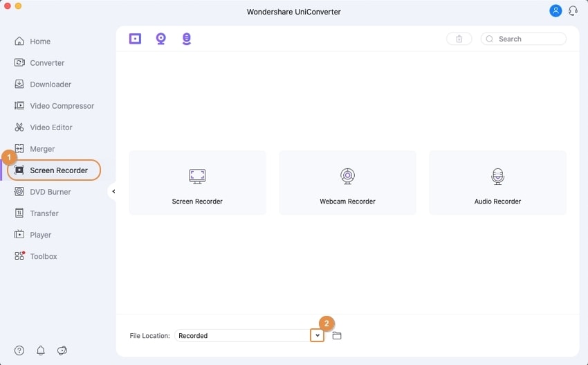Focus the Search input field
The height and width of the screenshot is (365, 588).
point(524,39)
